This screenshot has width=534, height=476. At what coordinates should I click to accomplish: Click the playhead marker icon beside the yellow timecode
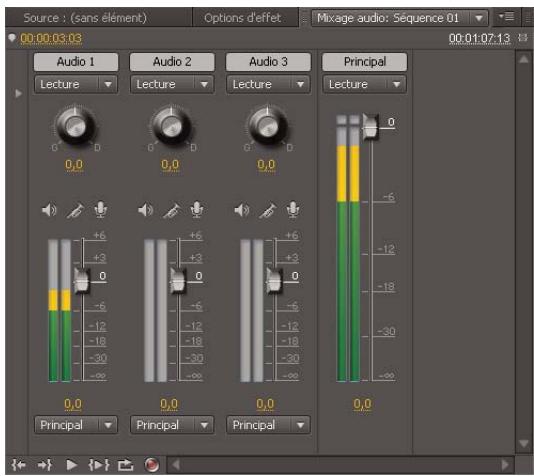pyautogui.click(x=12, y=37)
